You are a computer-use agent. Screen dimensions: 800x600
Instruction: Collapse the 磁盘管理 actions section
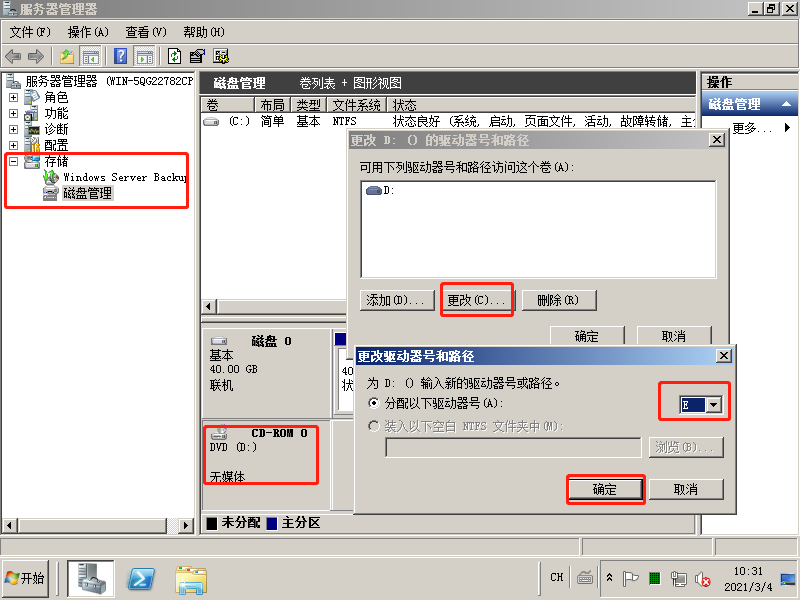coord(786,104)
